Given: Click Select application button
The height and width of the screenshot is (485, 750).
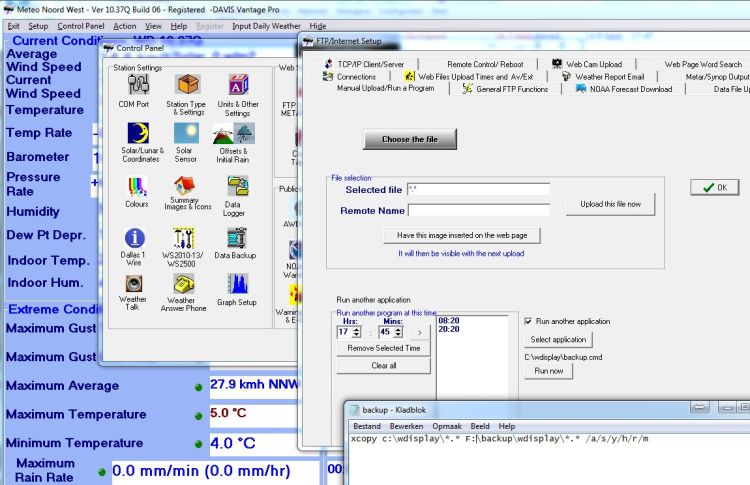Looking at the screenshot, I should [x=558, y=340].
